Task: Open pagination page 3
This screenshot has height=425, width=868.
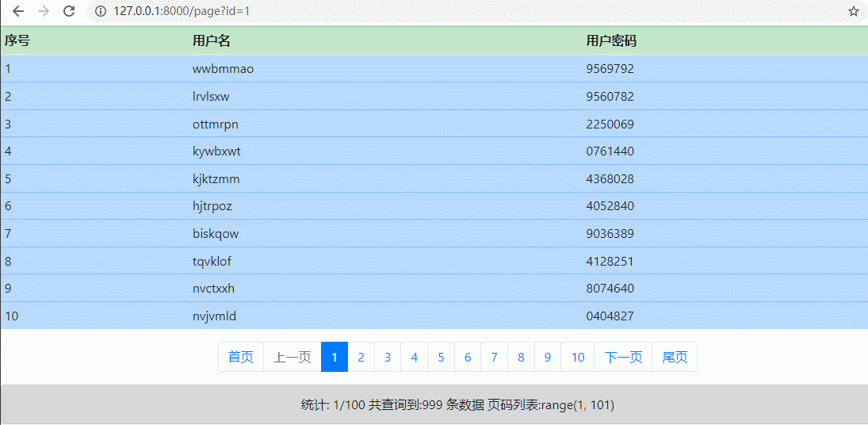Action: pos(388,357)
